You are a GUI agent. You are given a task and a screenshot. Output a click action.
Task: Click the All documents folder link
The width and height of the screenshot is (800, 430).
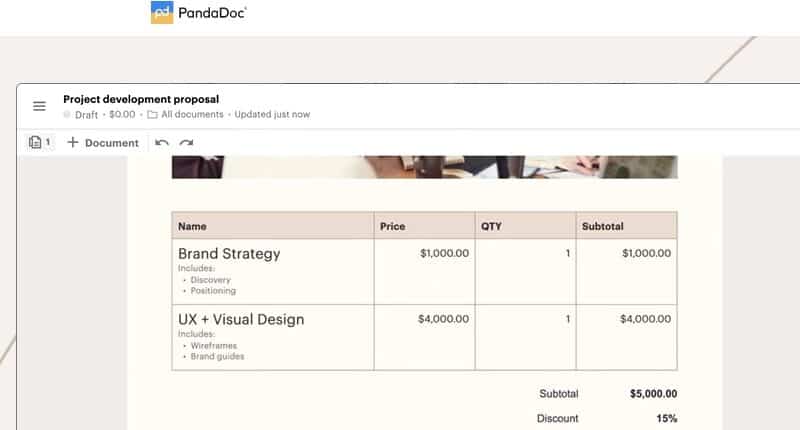click(x=184, y=115)
